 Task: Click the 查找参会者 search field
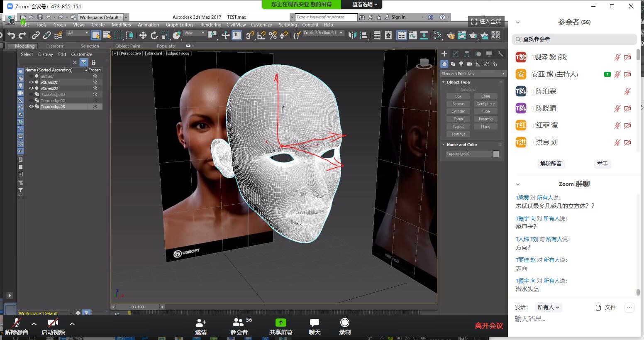tap(574, 39)
